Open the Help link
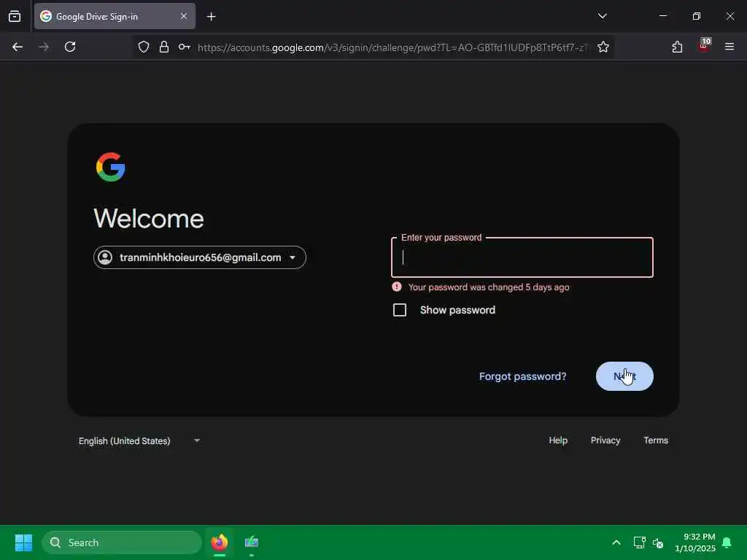 (x=558, y=440)
